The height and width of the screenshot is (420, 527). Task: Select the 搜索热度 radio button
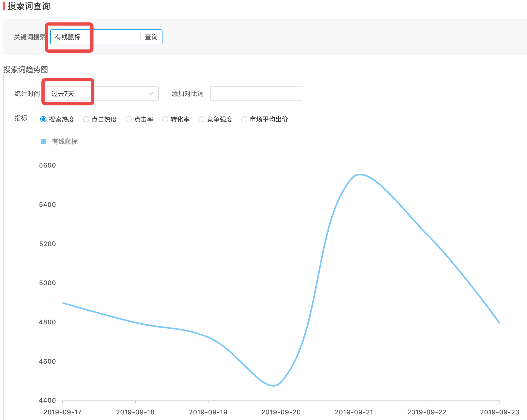click(x=43, y=119)
